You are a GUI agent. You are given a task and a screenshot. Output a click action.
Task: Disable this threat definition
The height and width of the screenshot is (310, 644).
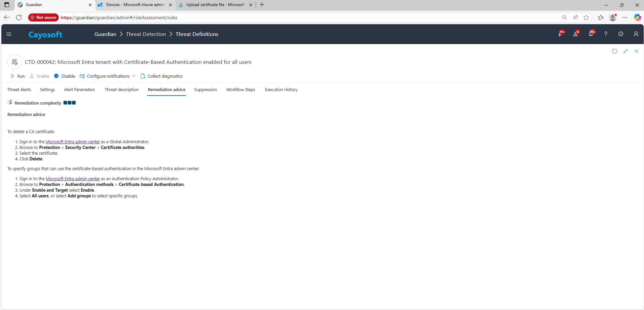point(65,76)
